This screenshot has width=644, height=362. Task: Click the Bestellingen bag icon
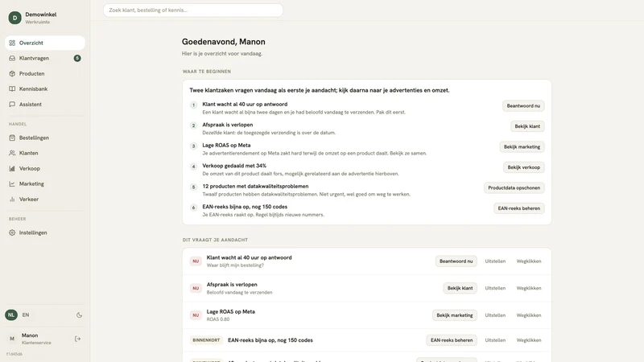click(x=12, y=138)
